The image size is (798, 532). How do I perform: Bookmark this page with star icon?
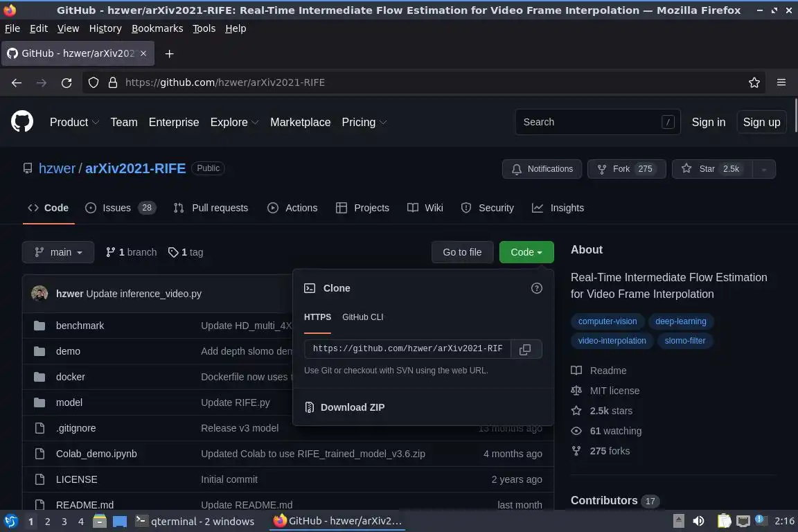(x=754, y=82)
